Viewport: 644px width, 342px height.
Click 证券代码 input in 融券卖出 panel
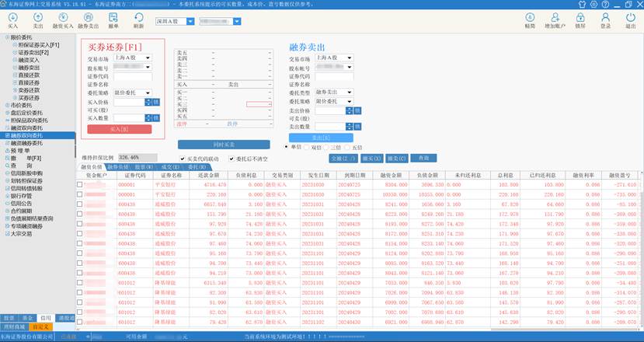point(334,76)
